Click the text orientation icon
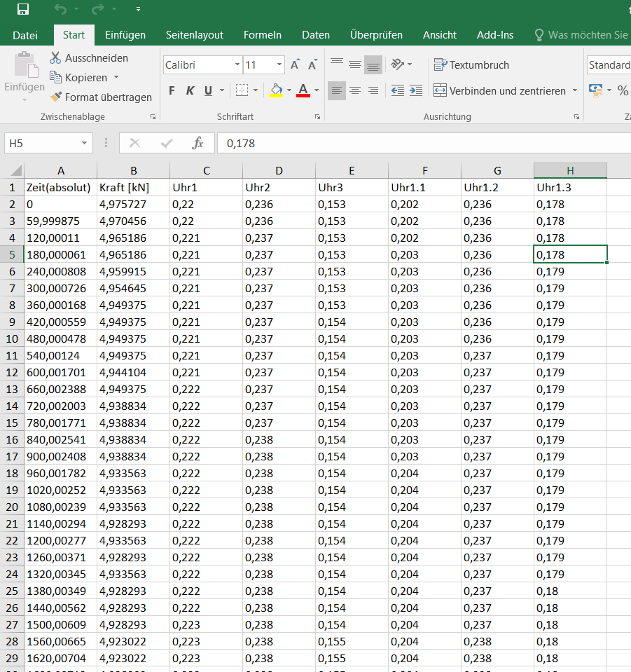631x672 pixels. click(x=397, y=64)
